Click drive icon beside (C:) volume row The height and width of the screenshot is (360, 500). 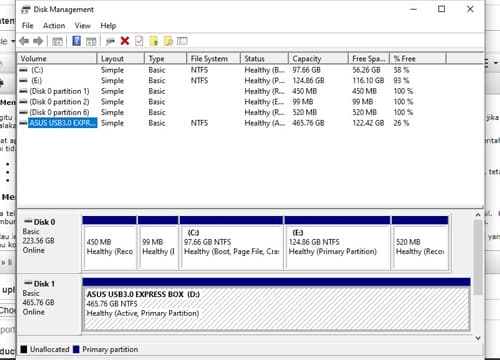(x=24, y=70)
